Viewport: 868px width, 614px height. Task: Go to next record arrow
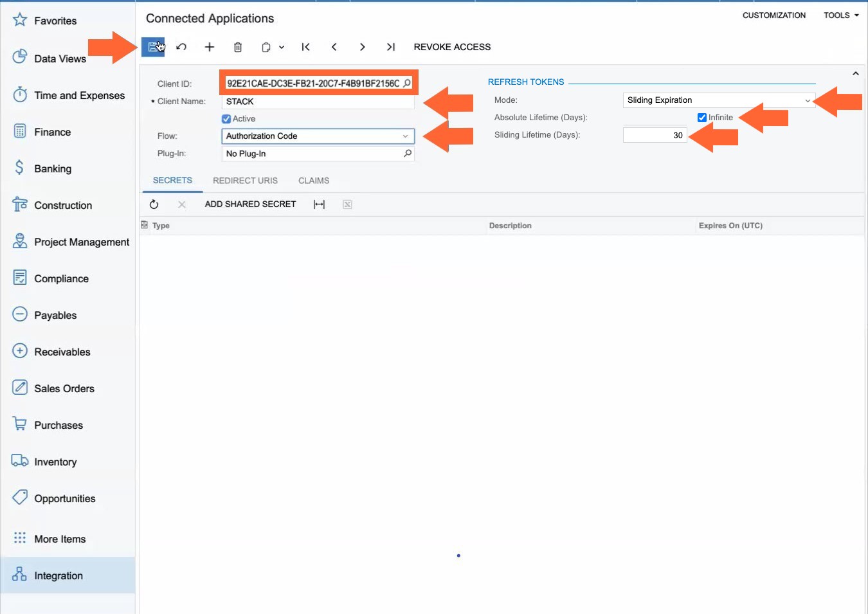tap(363, 47)
